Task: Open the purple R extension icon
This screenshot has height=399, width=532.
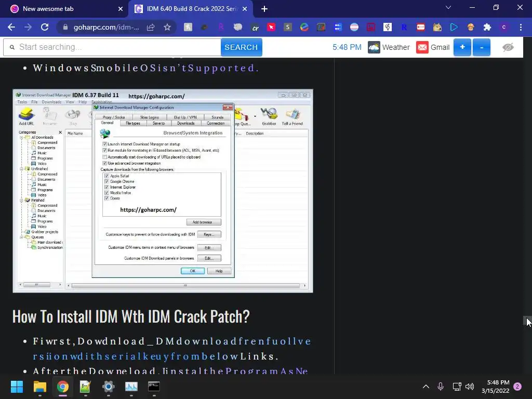Action: coord(221,27)
